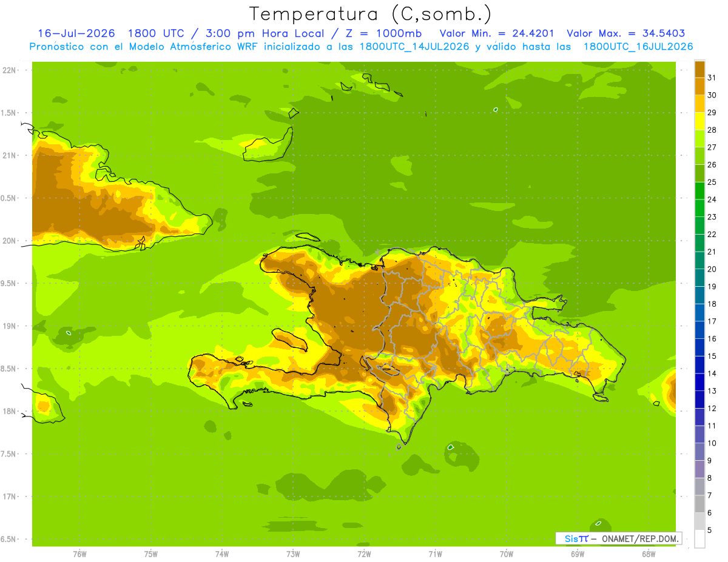Screen dimensions: 728x562
Task: Click latitude axis label "20N"
Action: pyautogui.click(x=9, y=241)
